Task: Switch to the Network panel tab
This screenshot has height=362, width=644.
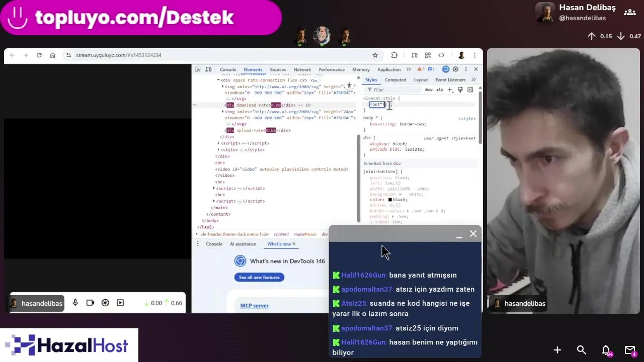Action: point(302,69)
